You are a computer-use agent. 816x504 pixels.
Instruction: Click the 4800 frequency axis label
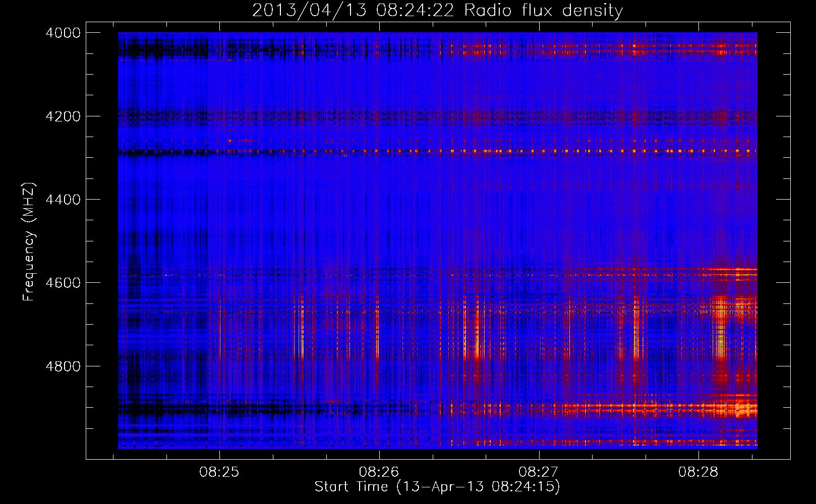tap(63, 366)
